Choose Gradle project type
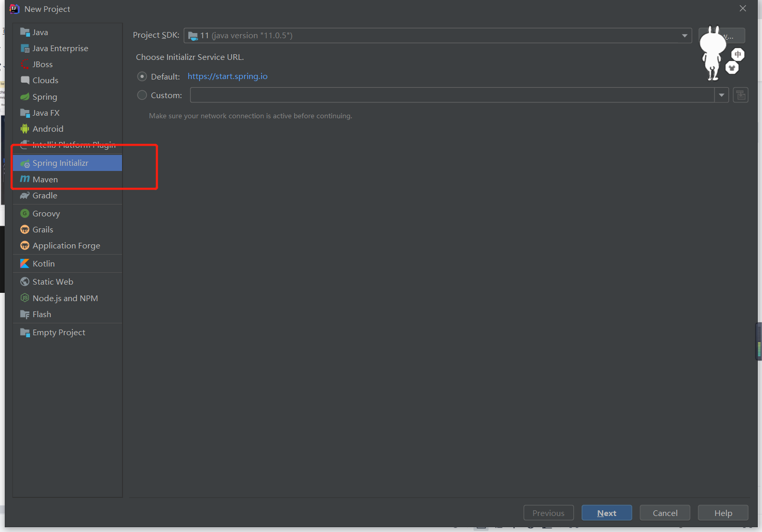 point(68,195)
